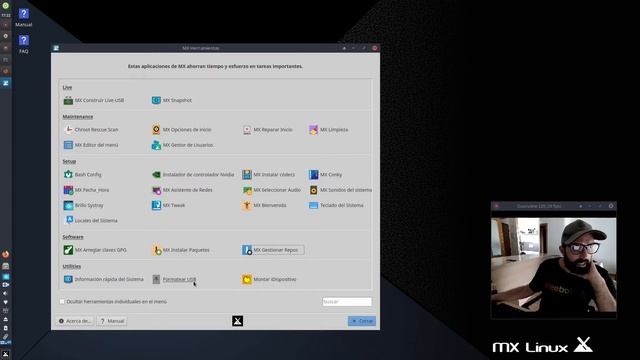Open MX Opciones de inicio

coord(182,129)
